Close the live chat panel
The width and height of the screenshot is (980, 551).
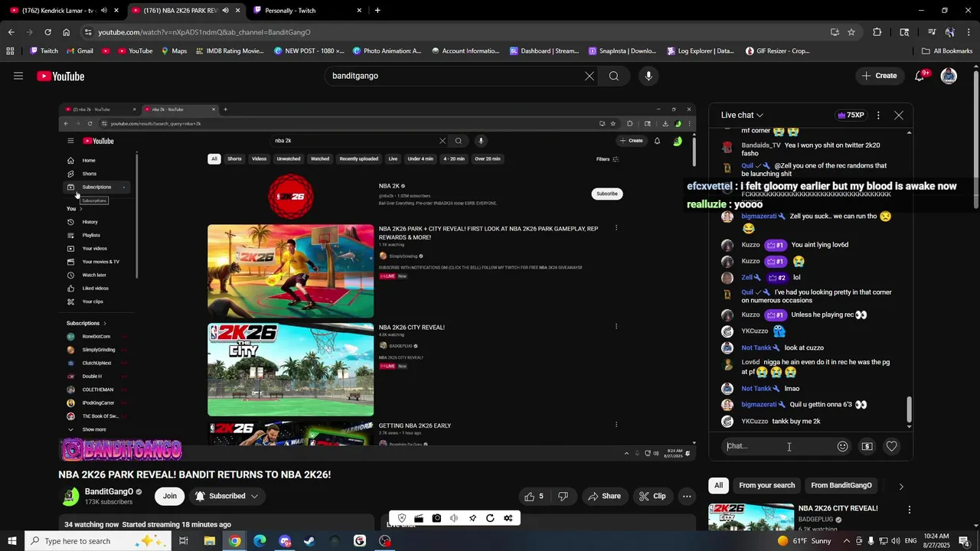pyautogui.click(x=899, y=115)
